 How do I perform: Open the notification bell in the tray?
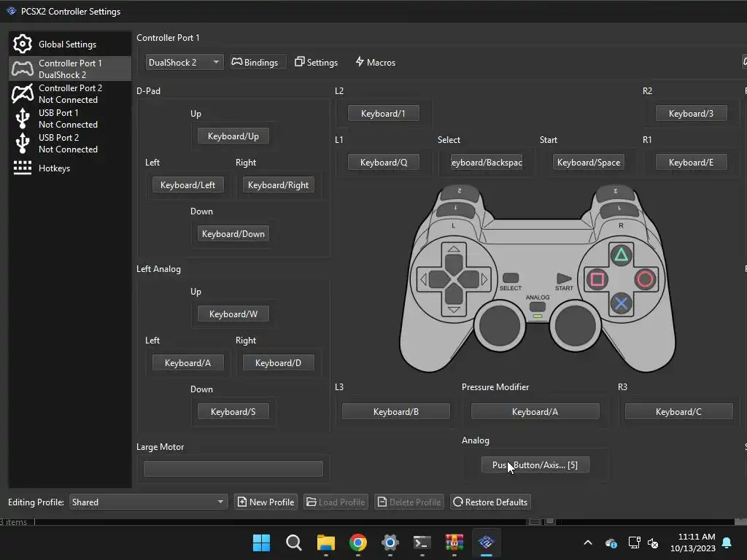[727, 542]
